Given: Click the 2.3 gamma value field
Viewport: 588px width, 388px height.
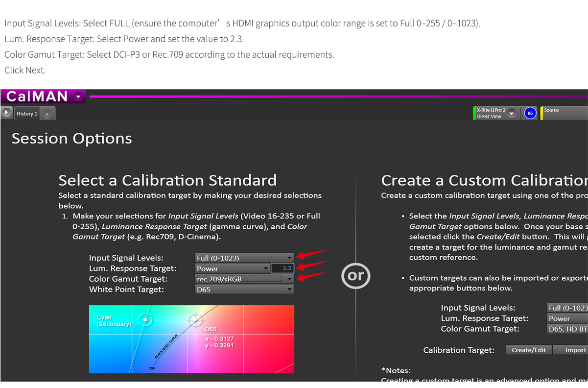Looking at the screenshot, I should 282,268.
